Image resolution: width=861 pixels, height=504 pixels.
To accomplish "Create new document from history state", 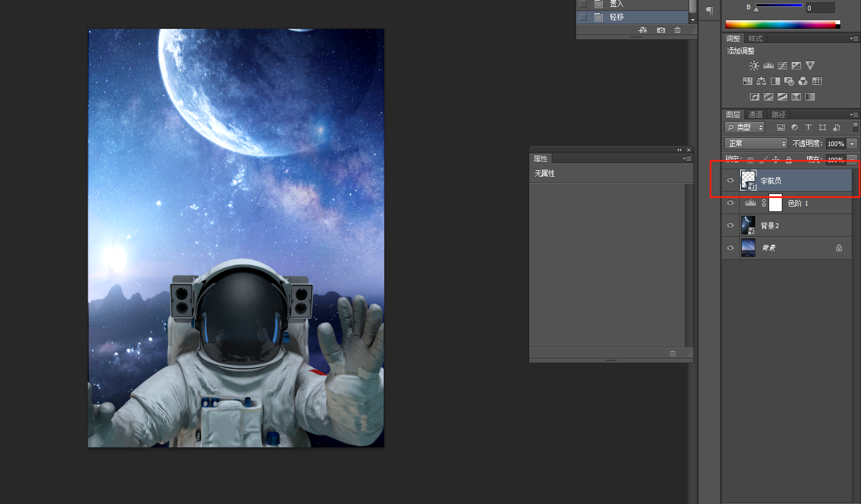I will (643, 30).
